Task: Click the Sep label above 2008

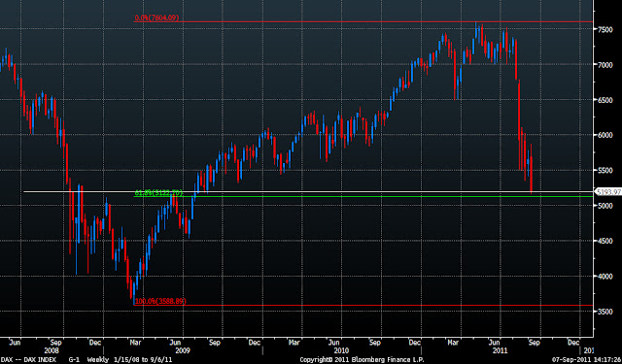Action: [56, 343]
